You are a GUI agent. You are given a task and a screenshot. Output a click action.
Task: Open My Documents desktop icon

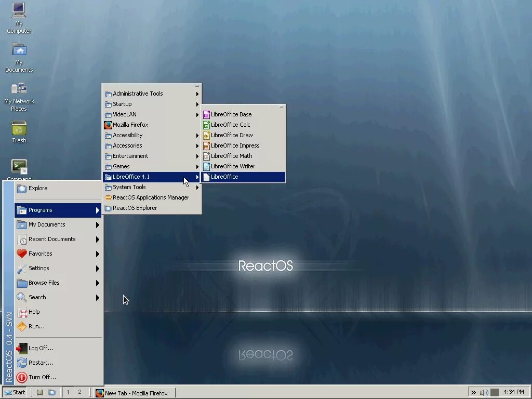coord(19,57)
